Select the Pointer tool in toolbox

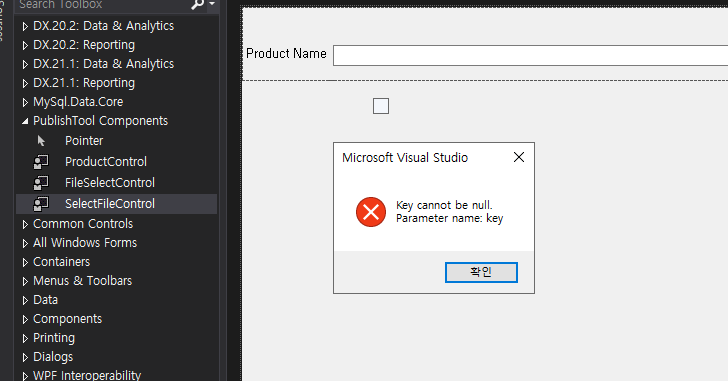click(x=84, y=141)
